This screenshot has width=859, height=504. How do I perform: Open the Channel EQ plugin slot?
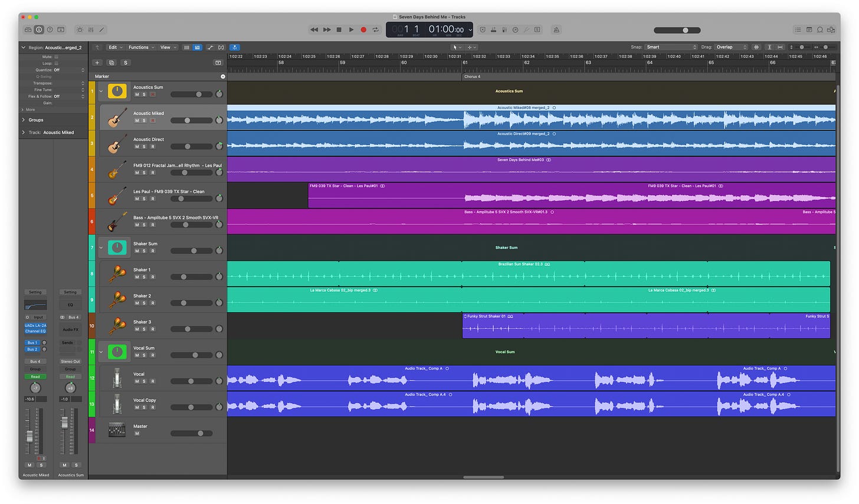[x=35, y=331]
